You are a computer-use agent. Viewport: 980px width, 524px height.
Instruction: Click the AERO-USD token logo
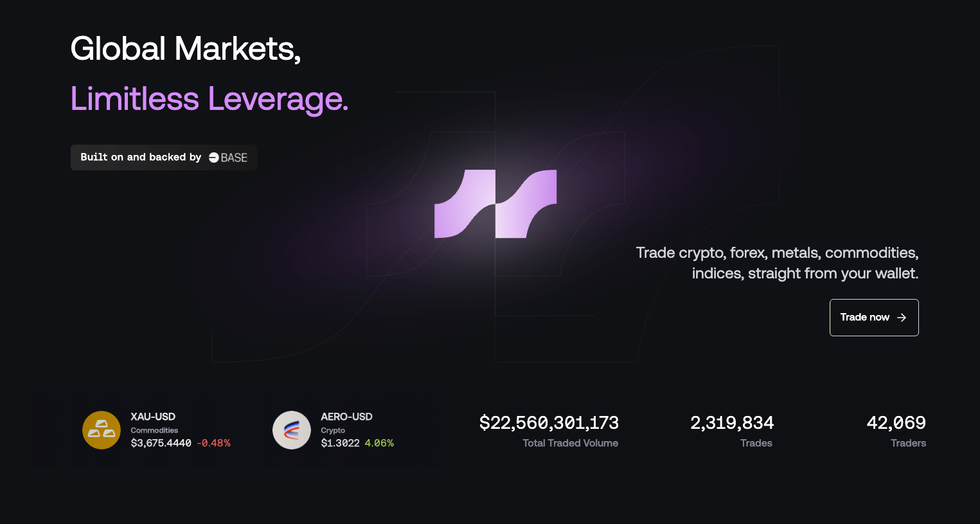(292, 430)
